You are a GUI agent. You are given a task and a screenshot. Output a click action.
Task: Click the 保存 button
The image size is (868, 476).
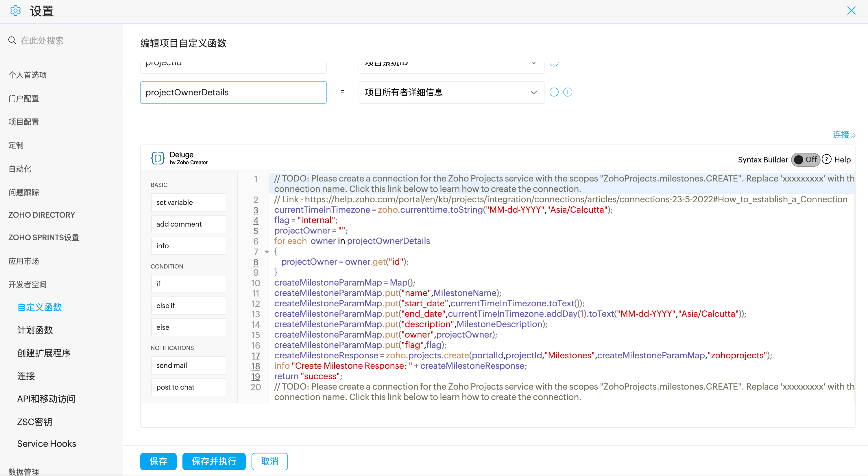[158, 461]
